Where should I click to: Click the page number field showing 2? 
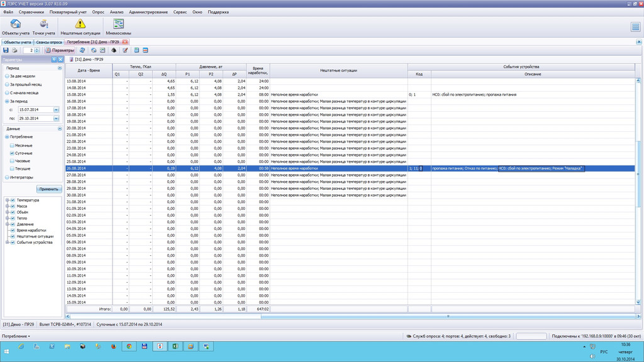29,50
